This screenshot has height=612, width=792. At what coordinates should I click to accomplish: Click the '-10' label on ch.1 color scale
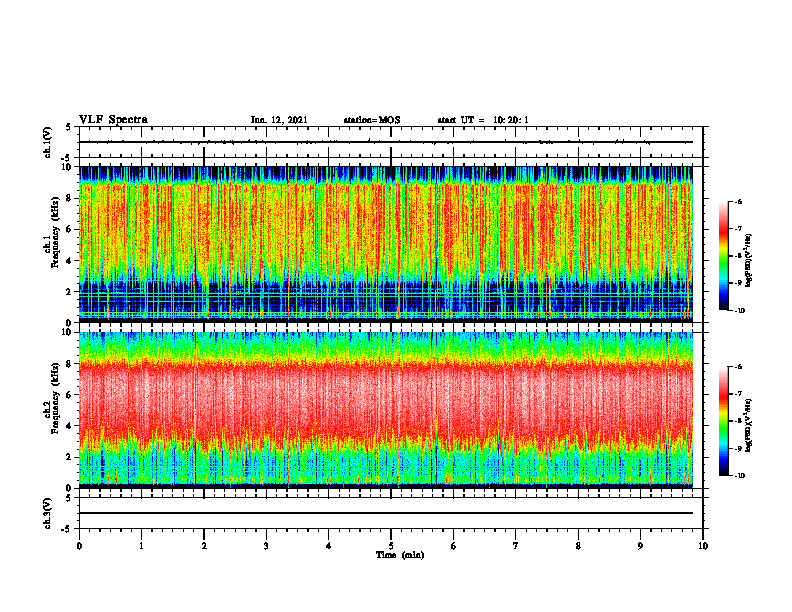[x=740, y=311]
